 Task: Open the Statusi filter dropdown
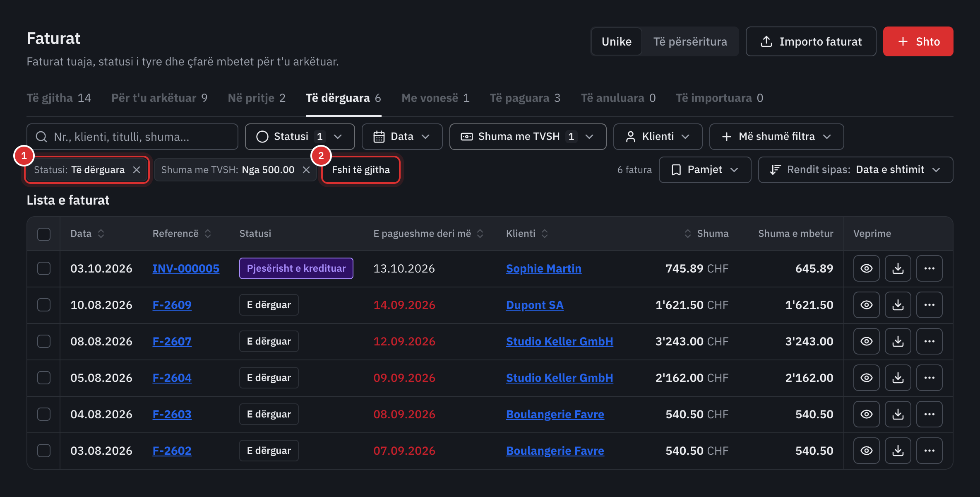tap(300, 137)
